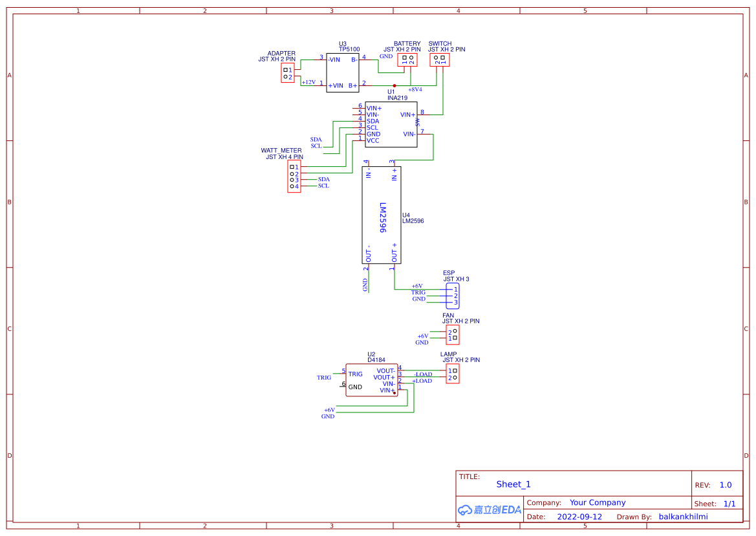Select the WATT_METER 4-pin connector
The image size is (756, 536).
click(x=294, y=177)
